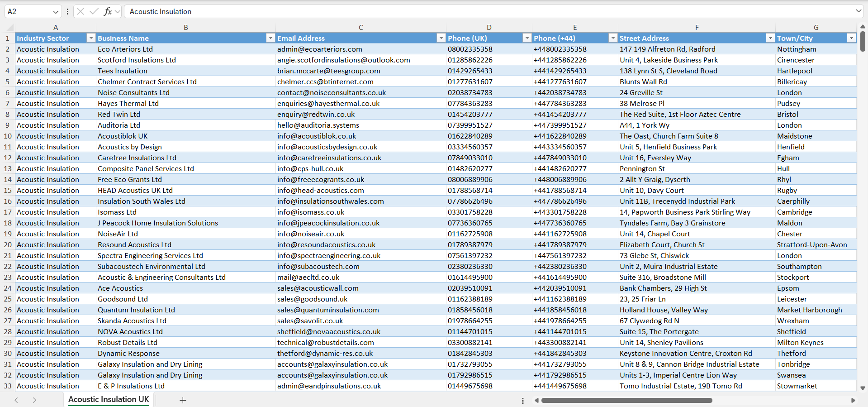Screen dimensions: 868x407
Task: Open the insert function fx button
Action: coord(108,11)
